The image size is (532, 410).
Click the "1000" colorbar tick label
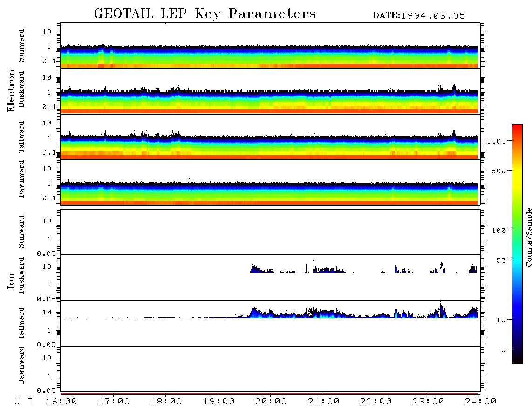click(x=497, y=141)
